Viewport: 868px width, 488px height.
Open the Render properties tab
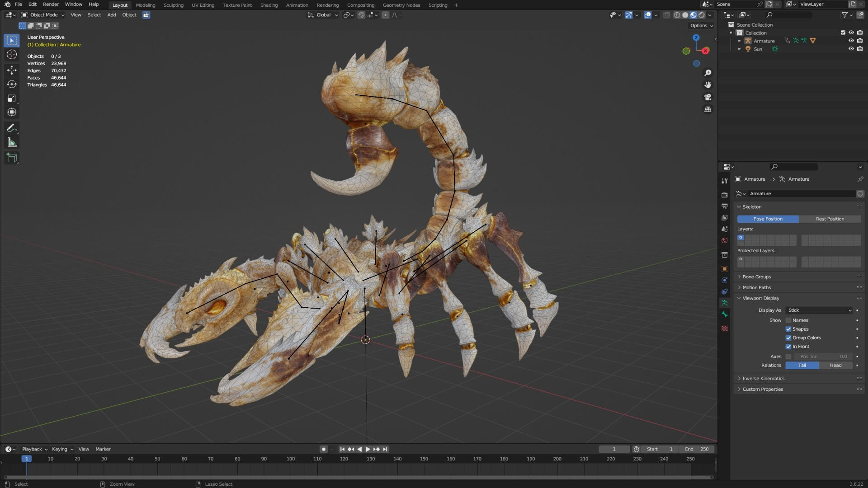725,195
